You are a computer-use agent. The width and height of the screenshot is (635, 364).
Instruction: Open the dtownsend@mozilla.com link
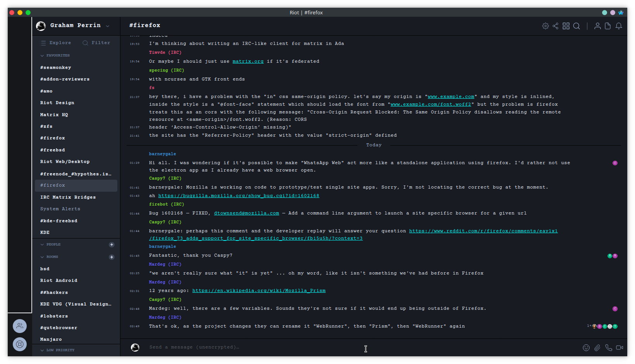click(x=246, y=213)
